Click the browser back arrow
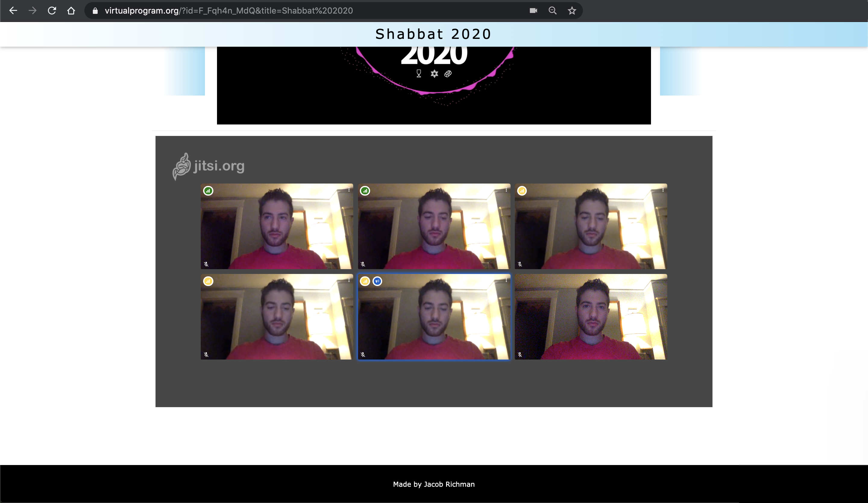The image size is (868, 503). (13, 11)
